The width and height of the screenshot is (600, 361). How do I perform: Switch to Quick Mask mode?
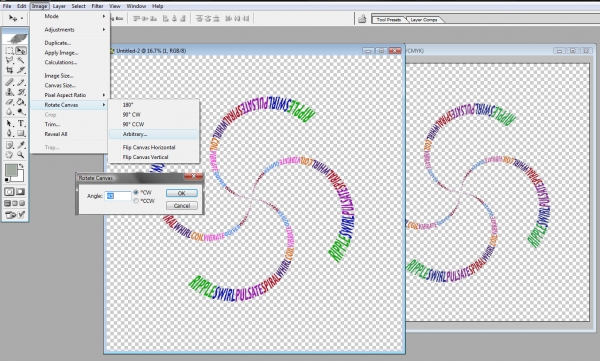(x=21, y=191)
